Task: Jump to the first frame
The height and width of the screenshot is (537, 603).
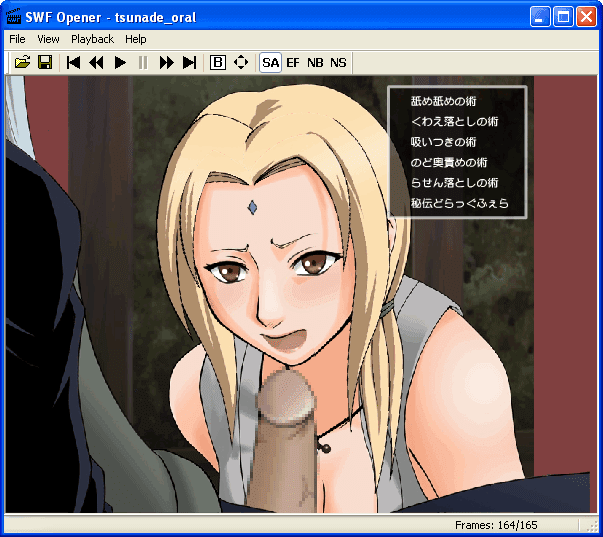Action: coord(73,62)
